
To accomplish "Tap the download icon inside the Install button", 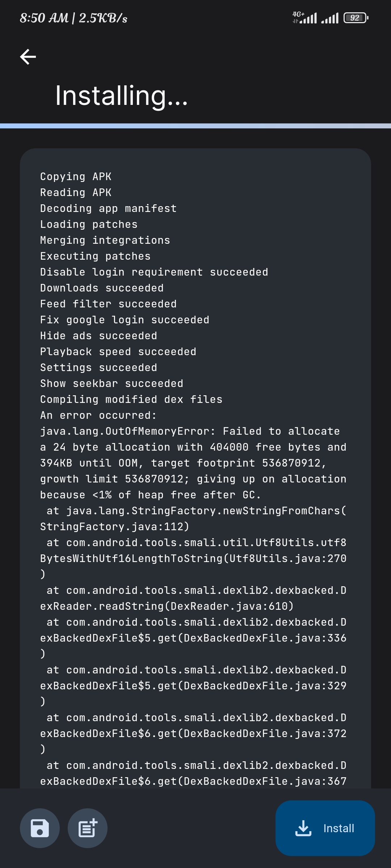I will click(303, 828).
